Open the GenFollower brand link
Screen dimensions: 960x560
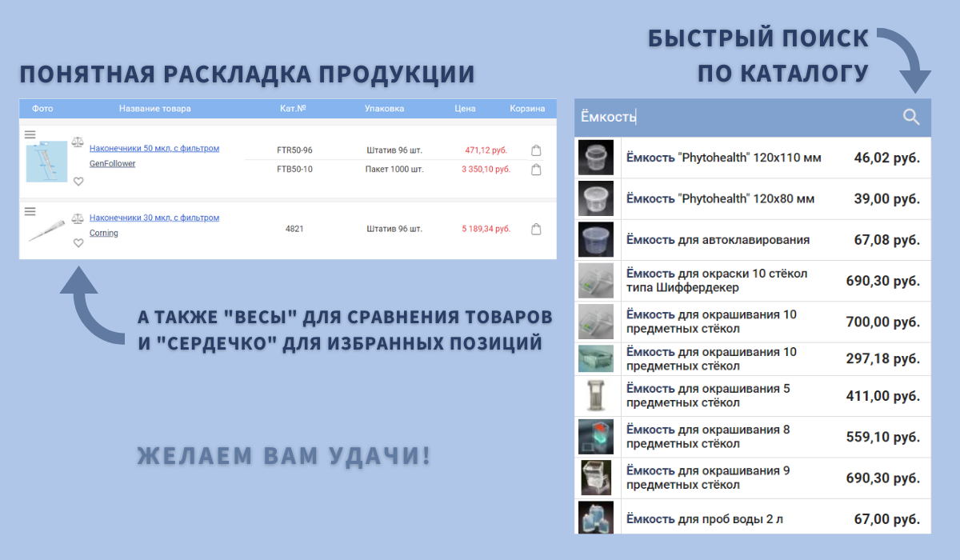112,164
